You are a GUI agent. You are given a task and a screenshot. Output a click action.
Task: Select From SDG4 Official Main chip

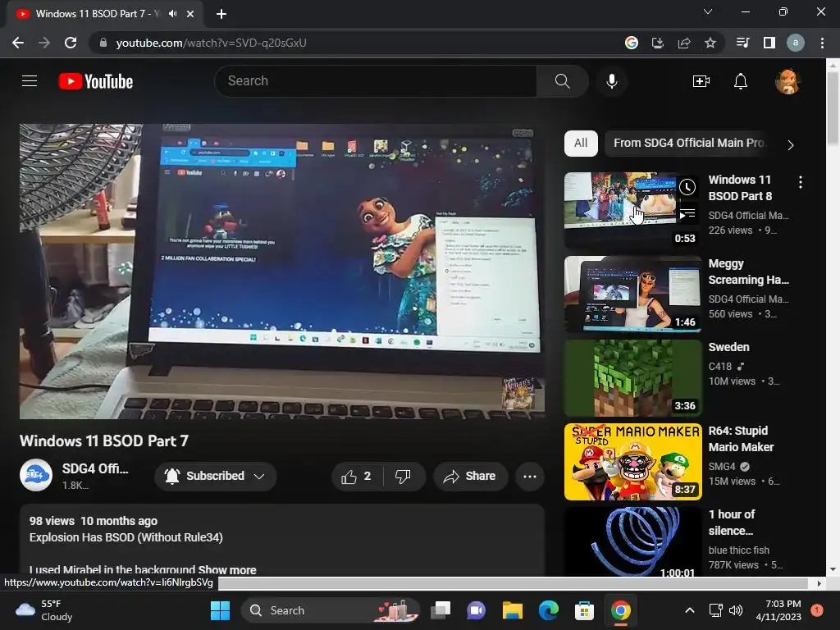(x=689, y=143)
